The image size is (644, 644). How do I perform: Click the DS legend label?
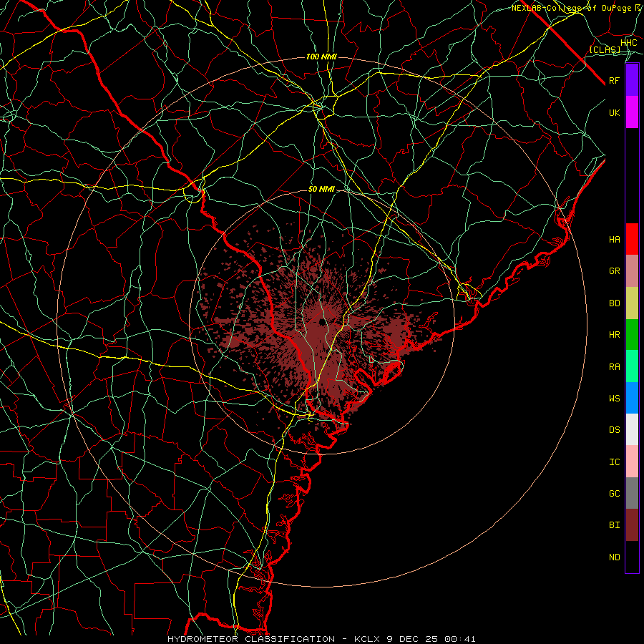tap(615, 430)
